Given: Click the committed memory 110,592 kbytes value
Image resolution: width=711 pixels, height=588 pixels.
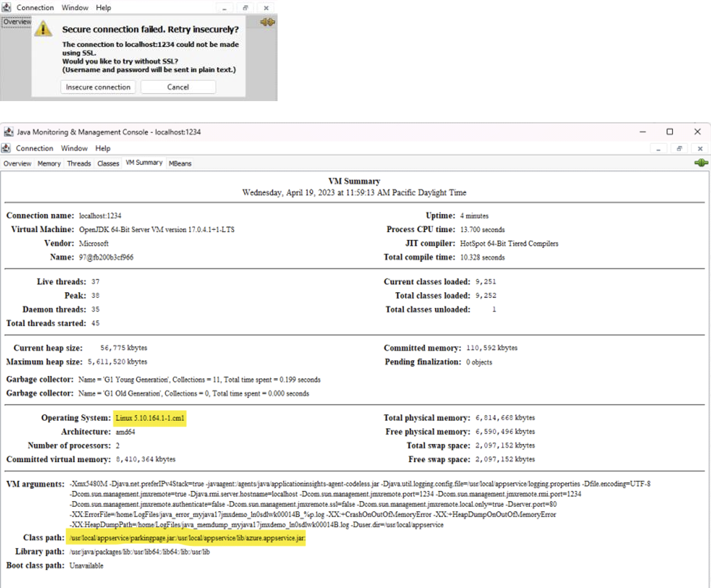Looking at the screenshot, I should click(x=492, y=348).
